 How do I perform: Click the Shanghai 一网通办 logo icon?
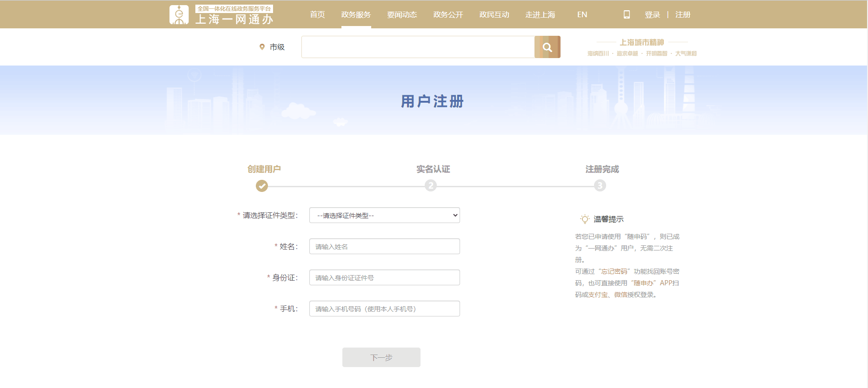click(x=179, y=14)
